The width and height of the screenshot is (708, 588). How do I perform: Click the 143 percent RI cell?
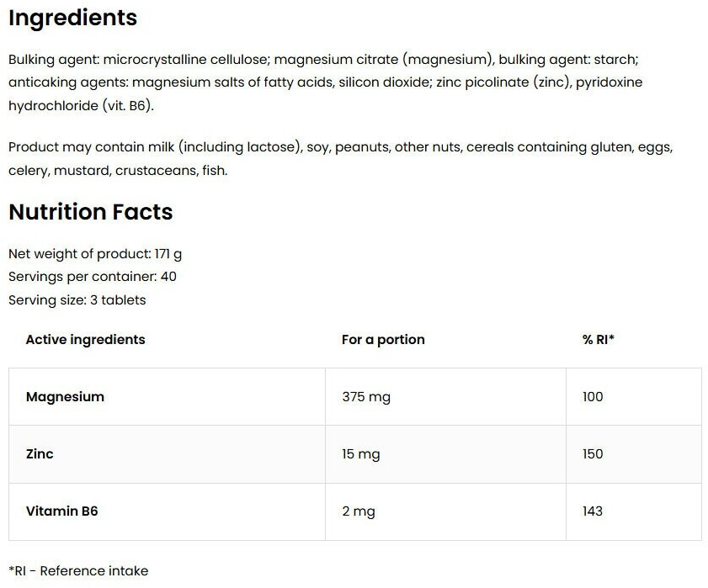(593, 511)
